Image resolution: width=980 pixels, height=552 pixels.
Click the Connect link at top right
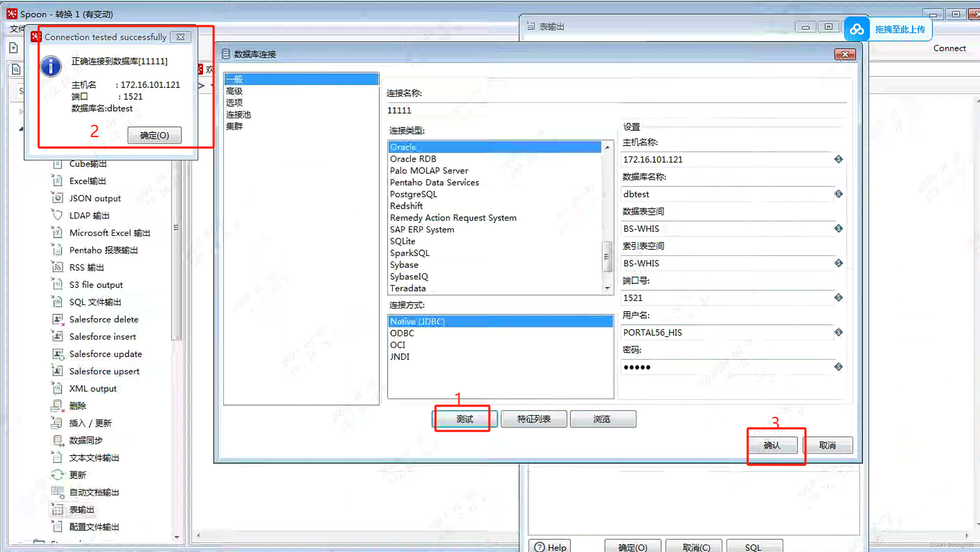[x=950, y=48]
